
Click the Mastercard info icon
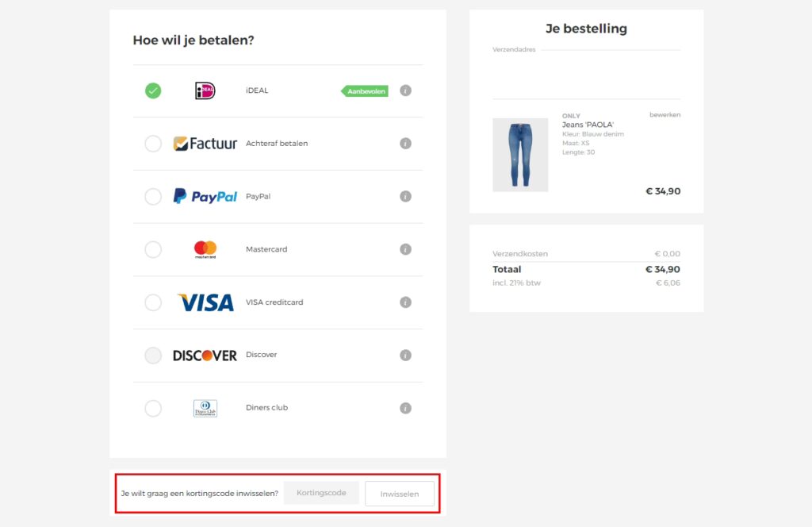click(x=405, y=249)
